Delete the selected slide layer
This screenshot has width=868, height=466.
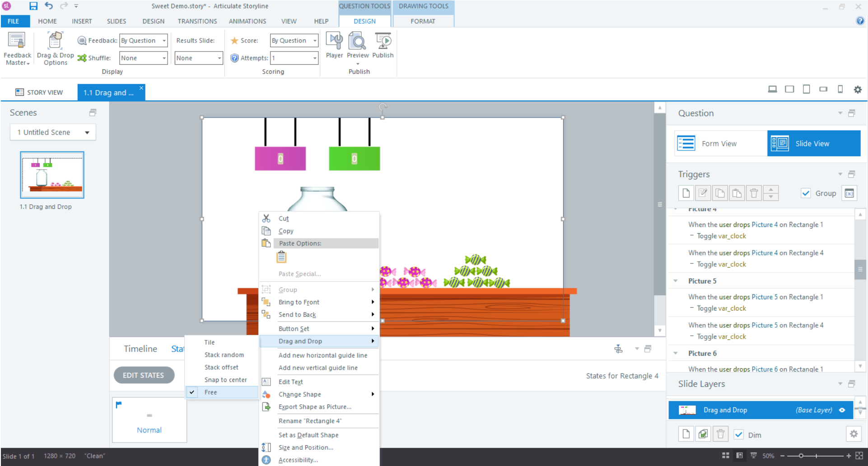point(720,434)
